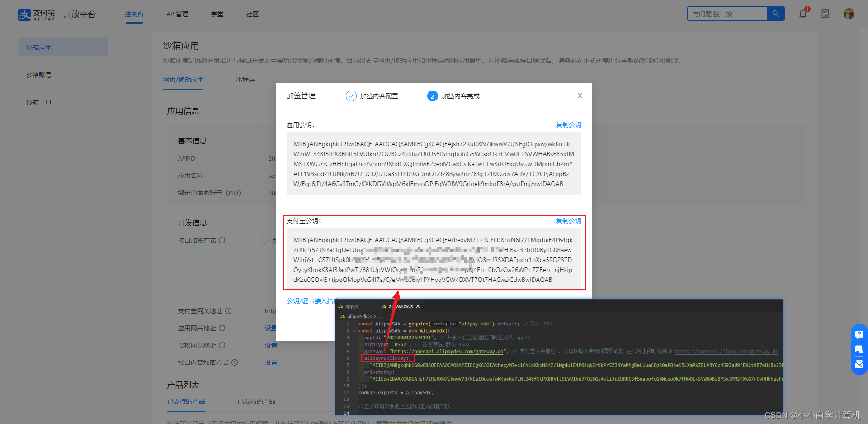
Task: Click the privateKey line in code
Action: click(379, 372)
